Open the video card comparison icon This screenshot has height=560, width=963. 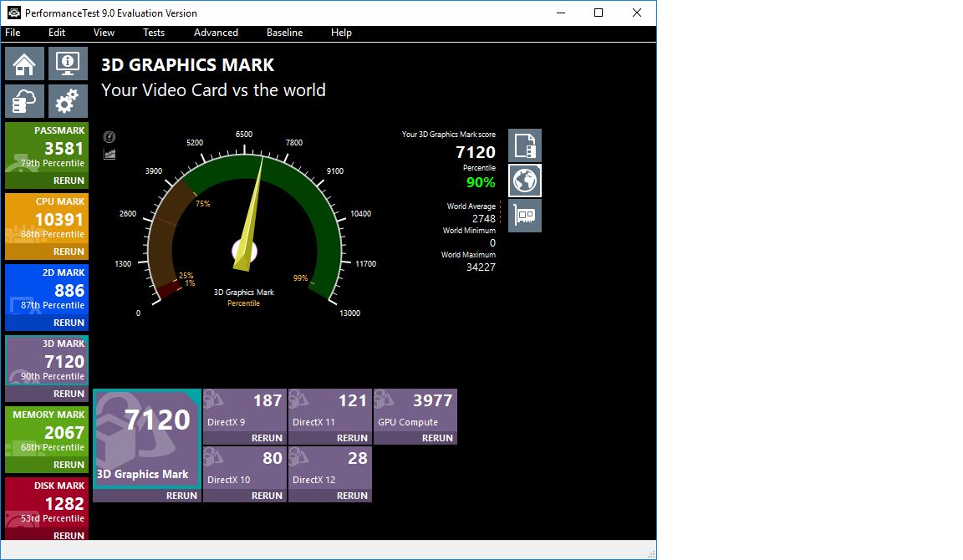525,216
